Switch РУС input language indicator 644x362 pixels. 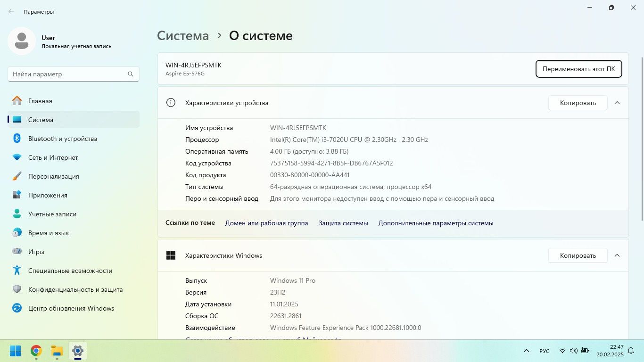click(x=544, y=351)
